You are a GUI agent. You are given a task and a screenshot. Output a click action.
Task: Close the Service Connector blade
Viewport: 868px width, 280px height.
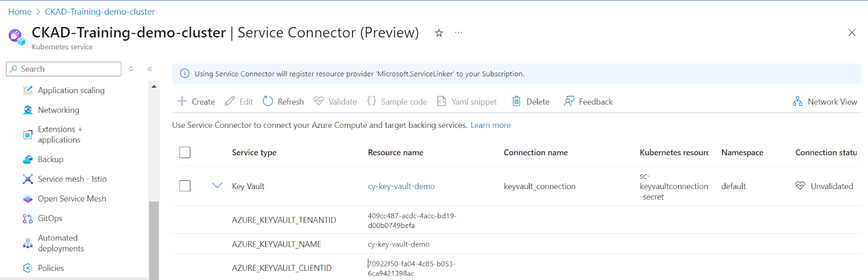coord(852,32)
